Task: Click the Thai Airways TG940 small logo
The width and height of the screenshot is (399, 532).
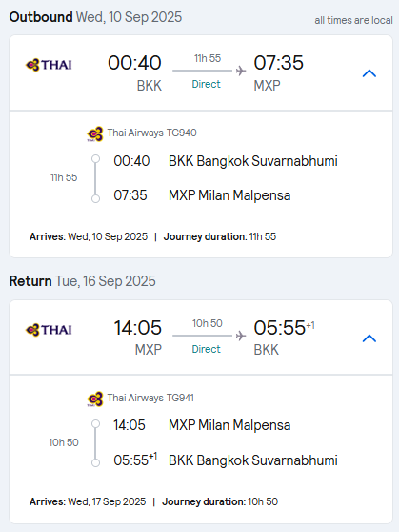Action: tap(95, 133)
